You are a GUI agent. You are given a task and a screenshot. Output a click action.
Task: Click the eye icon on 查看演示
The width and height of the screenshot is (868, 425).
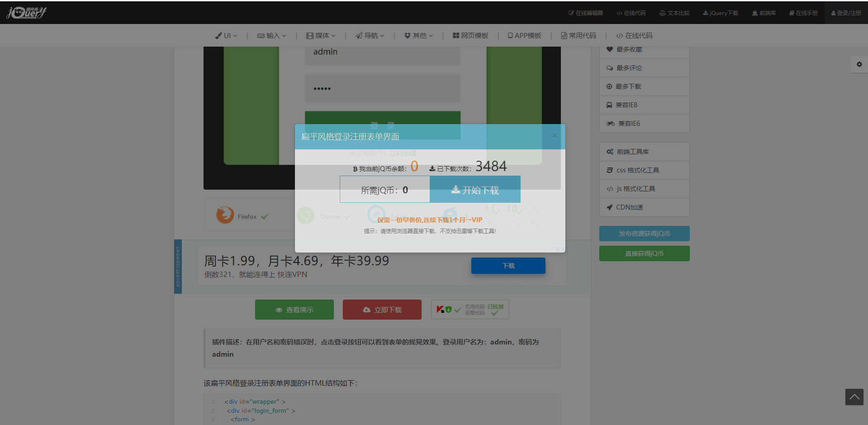pos(279,310)
